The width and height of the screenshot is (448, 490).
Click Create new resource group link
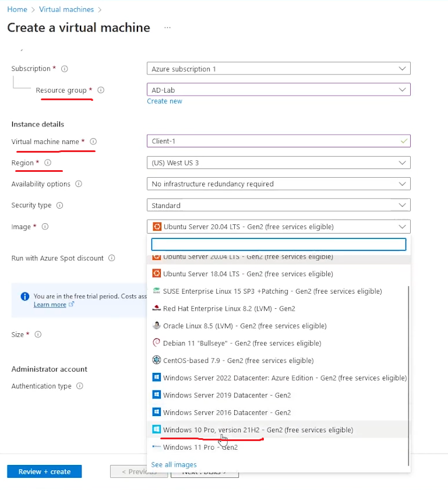pyautogui.click(x=164, y=101)
